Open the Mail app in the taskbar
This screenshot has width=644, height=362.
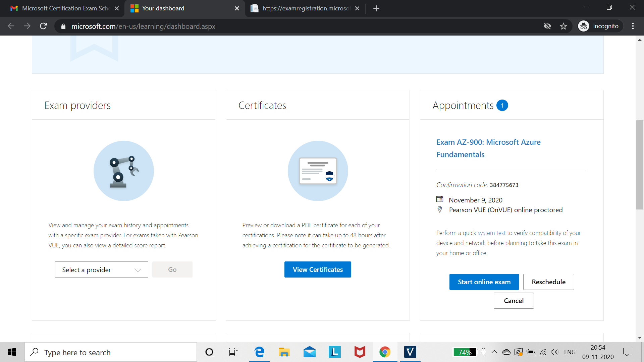point(309,352)
